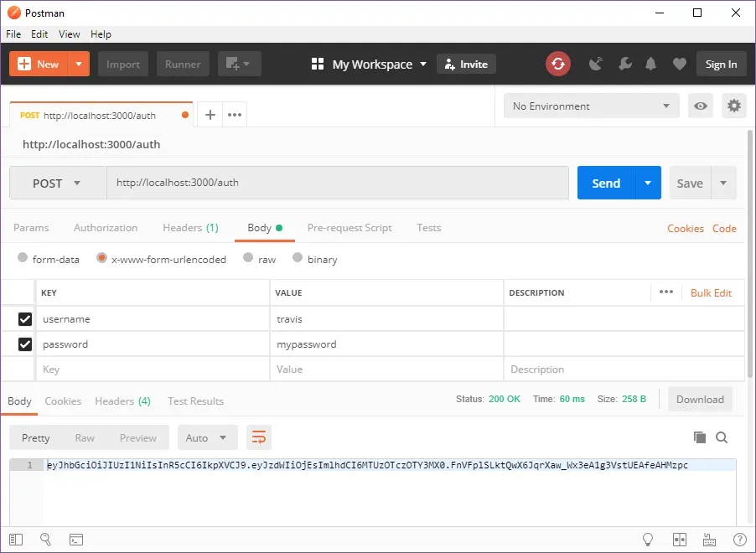This screenshot has height=553, width=756.
Task: Open the Postman console from the status bar
Action: coord(76,539)
